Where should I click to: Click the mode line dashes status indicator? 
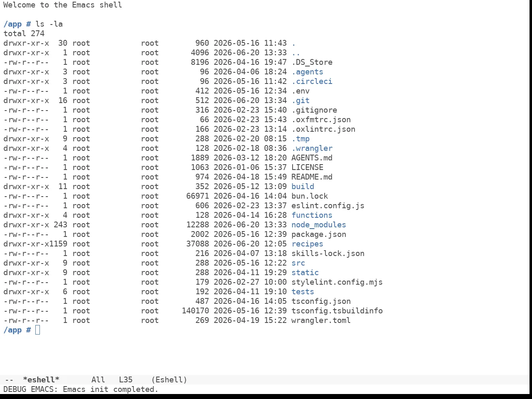point(9,380)
